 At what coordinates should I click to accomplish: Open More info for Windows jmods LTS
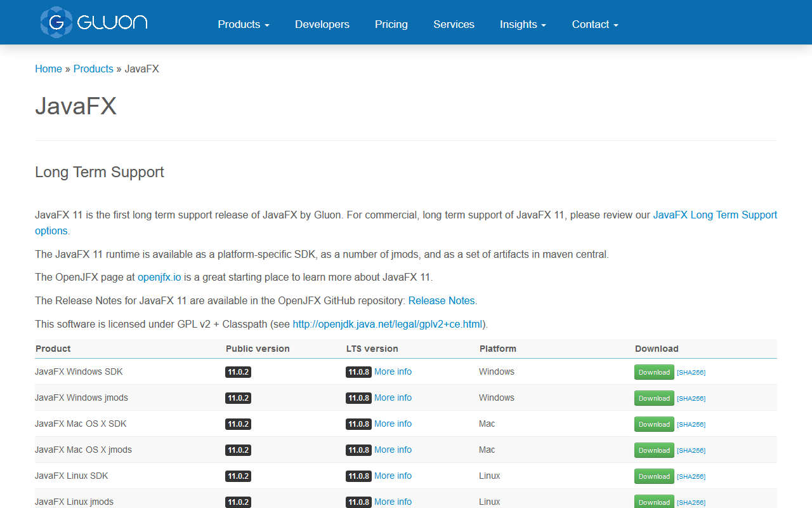(393, 398)
